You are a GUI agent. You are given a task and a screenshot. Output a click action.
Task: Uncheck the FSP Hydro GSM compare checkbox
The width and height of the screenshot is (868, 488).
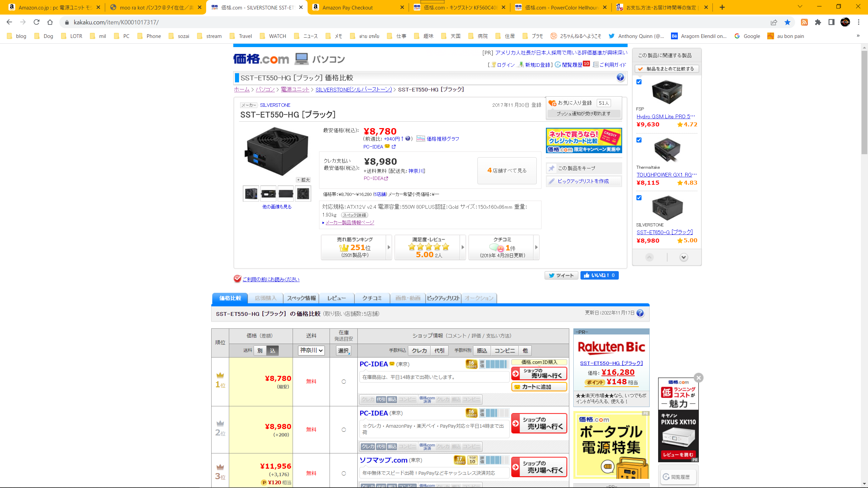point(639,82)
